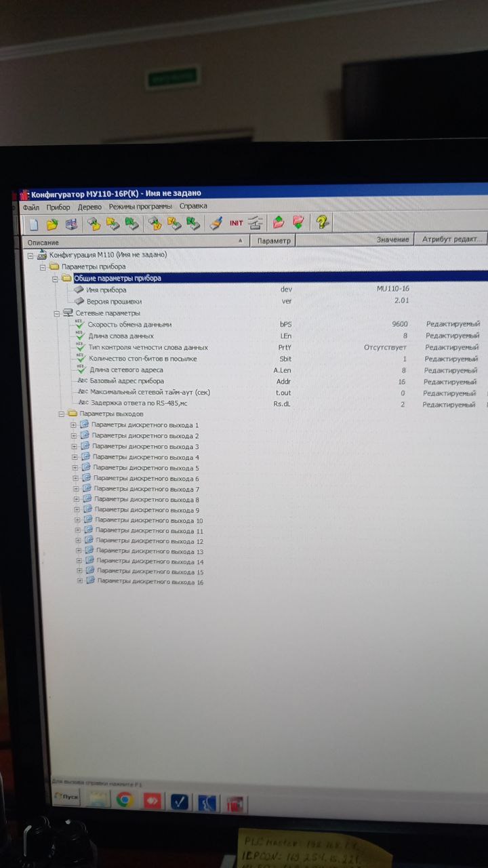The height and width of the screenshot is (868, 488).
Task: Open the Дерево menu
Action: click(89, 206)
